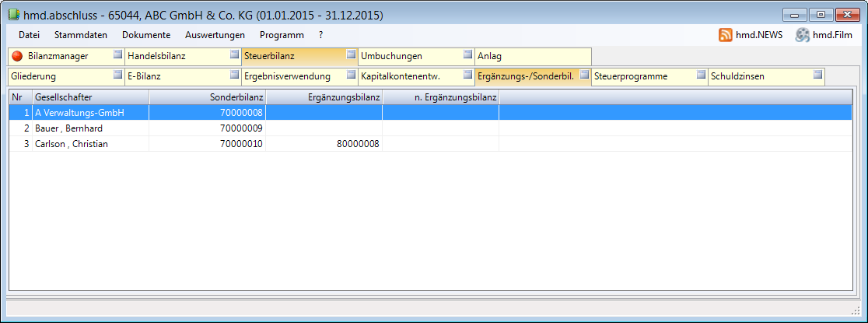The width and height of the screenshot is (868, 323).
Task: Switch to the Ergebnisverwendung tab
Action: click(287, 76)
